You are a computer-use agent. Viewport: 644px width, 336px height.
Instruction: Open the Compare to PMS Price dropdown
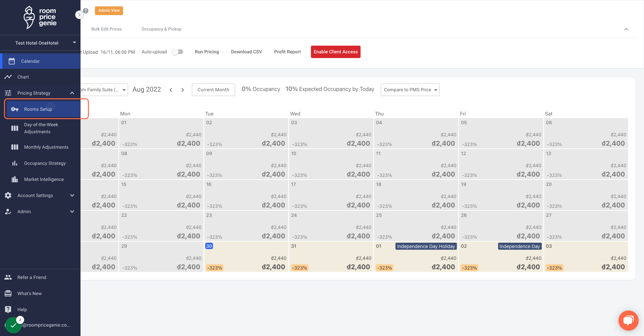tap(410, 90)
